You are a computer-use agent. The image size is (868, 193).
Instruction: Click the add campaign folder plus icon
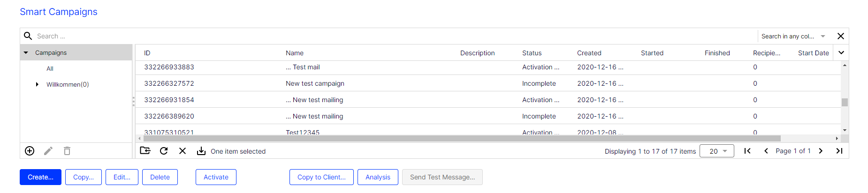pyautogui.click(x=30, y=151)
